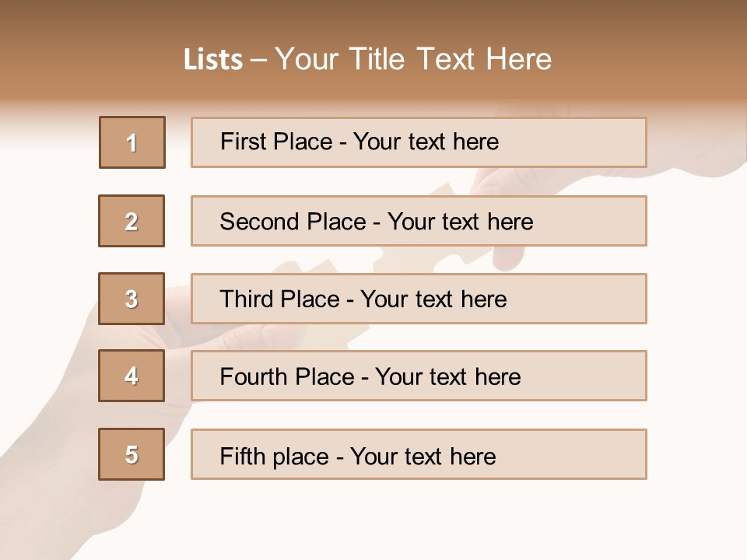This screenshot has height=560, width=747.
Task: Select the number 4 square
Action: [132, 376]
